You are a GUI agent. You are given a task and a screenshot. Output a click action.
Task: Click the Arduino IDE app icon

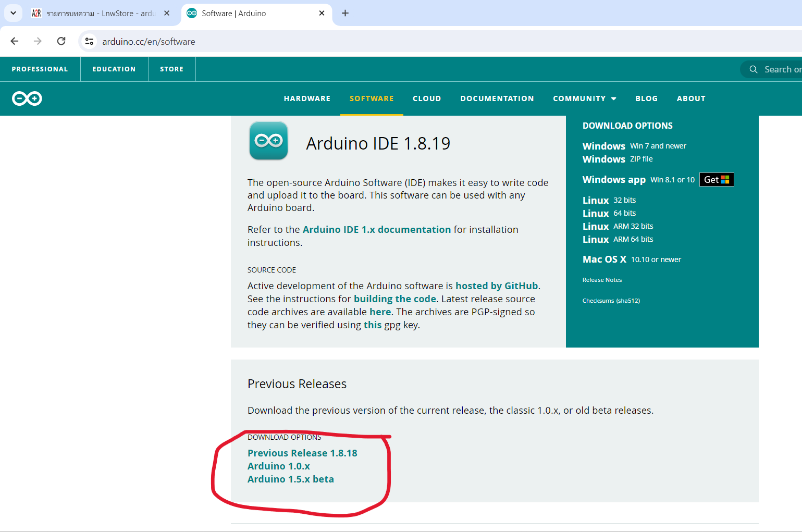click(x=269, y=141)
